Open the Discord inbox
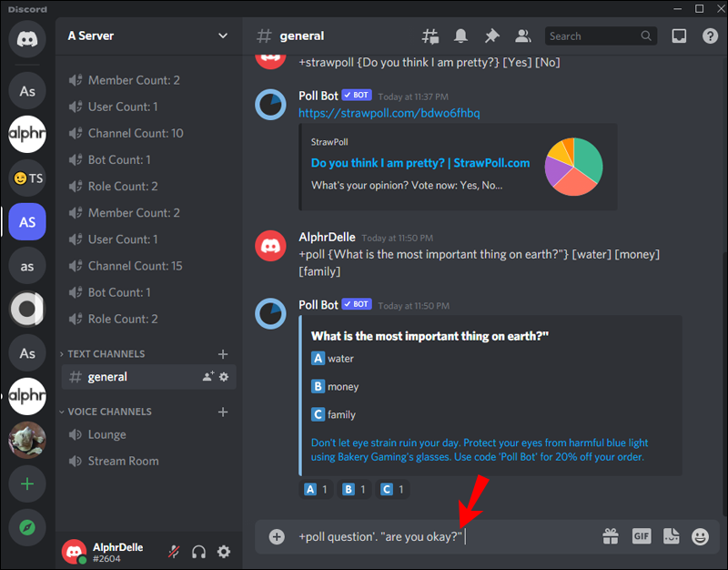728x570 pixels. (678, 36)
